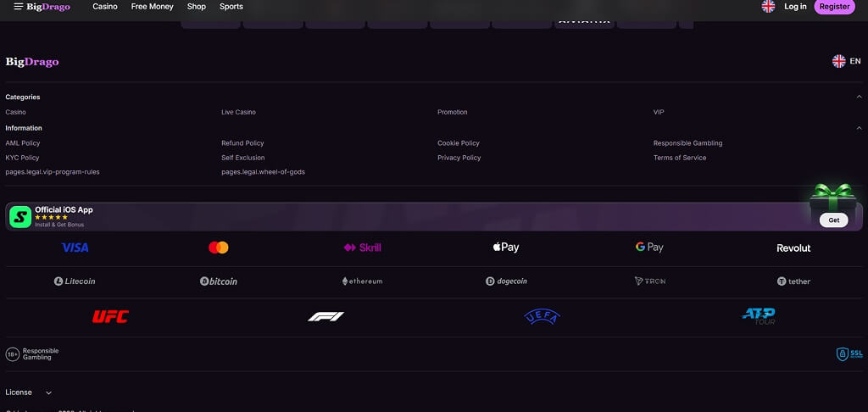The height and width of the screenshot is (412, 868).
Task: Click the purple Register button
Action: tap(835, 7)
